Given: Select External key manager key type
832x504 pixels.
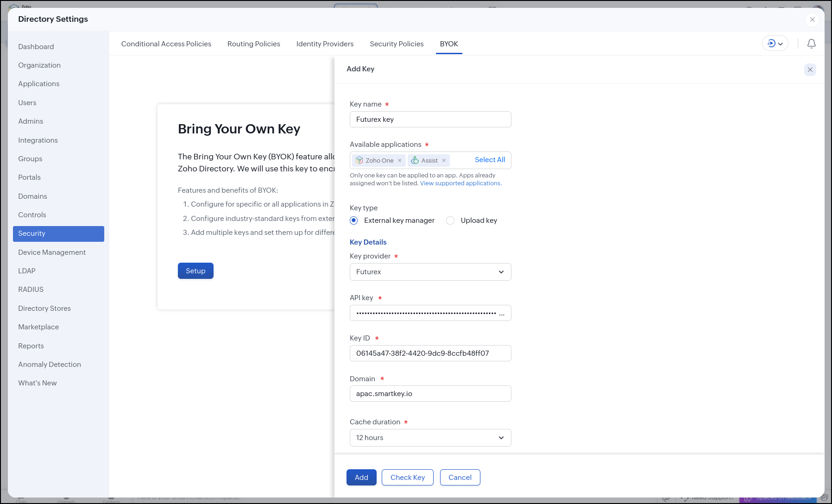Looking at the screenshot, I should 354,220.
